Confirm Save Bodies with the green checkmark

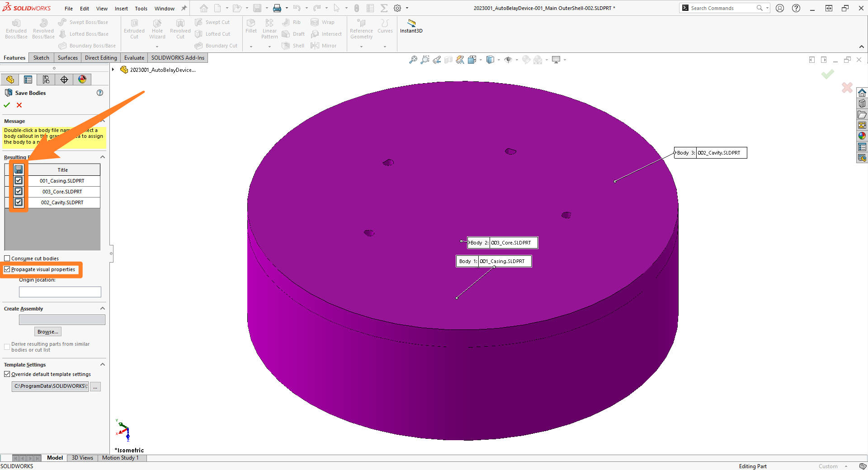coord(6,105)
